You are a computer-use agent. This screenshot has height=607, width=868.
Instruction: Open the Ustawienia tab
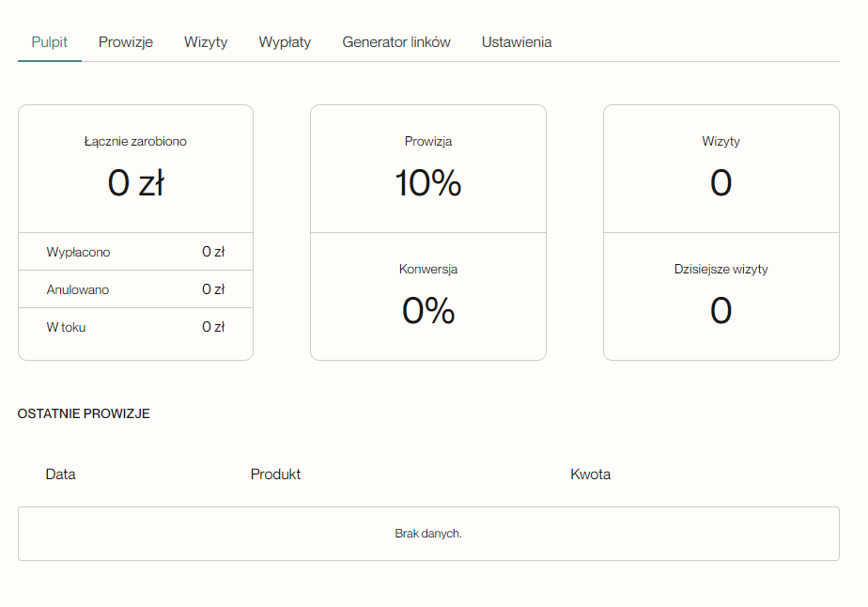click(x=517, y=42)
